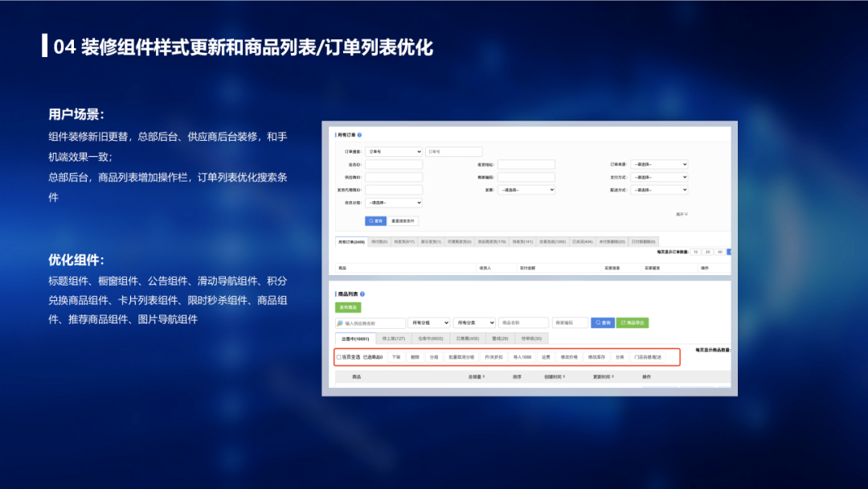Click the green 商品导出 export button
The width and height of the screenshot is (868, 489).
633,323
